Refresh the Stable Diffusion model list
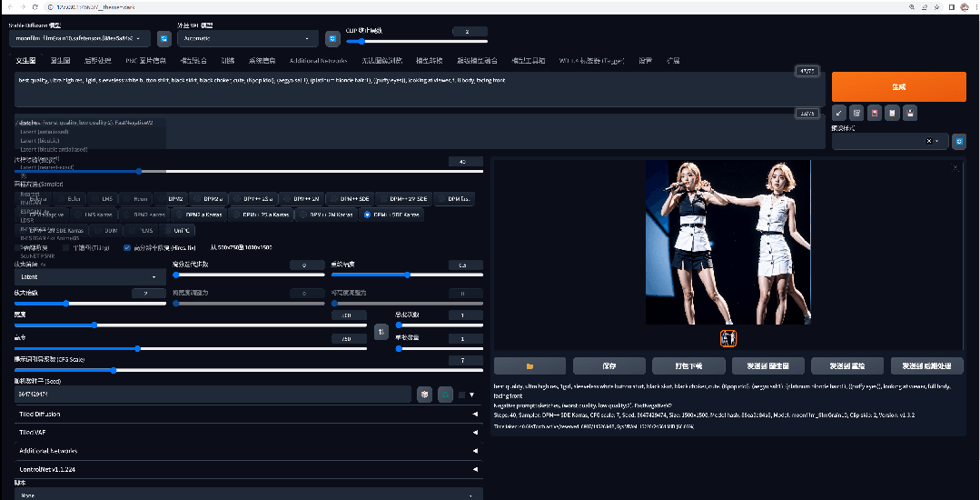This screenshot has width=980, height=500. pos(163,38)
